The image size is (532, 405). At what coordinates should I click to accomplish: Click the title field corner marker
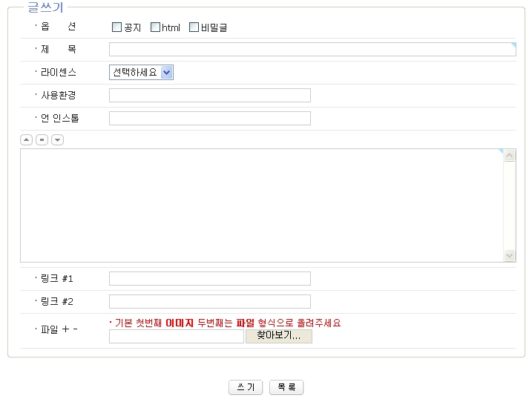pos(513,46)
